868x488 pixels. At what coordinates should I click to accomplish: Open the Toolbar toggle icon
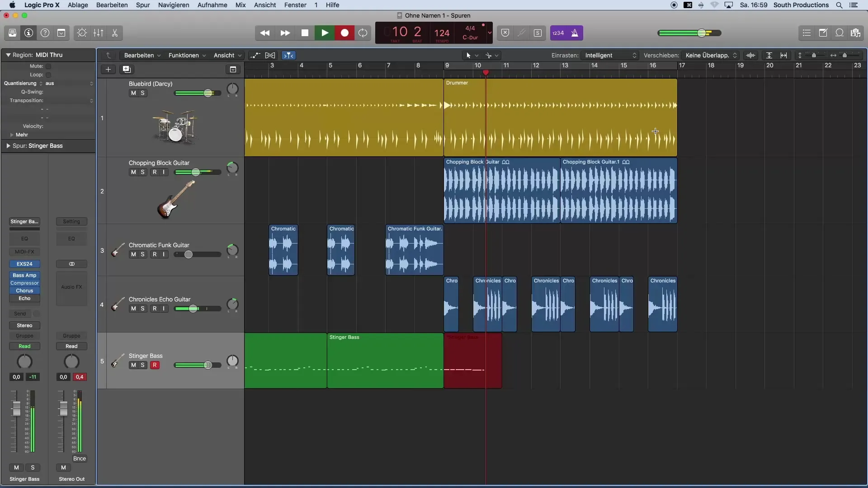pos(61,33)
